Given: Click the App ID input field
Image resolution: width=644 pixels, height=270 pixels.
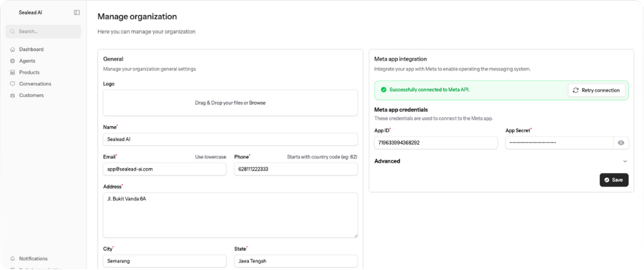Looking at the screenshot, I should coord(436,143).
